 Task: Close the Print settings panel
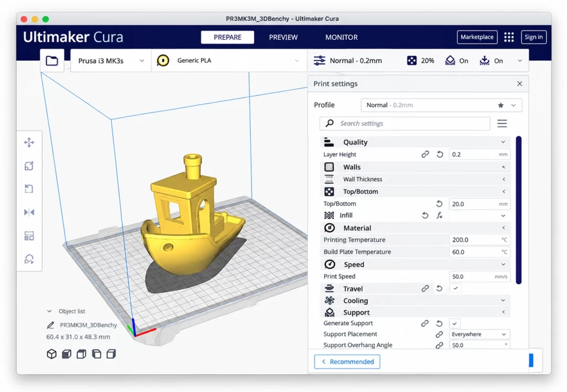[x=519, y=84]
